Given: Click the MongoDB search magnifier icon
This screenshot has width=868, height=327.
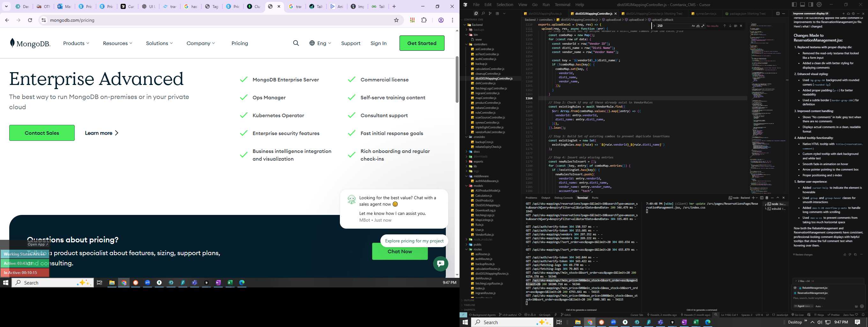Looking at the screenshot, I should point(296,43).
